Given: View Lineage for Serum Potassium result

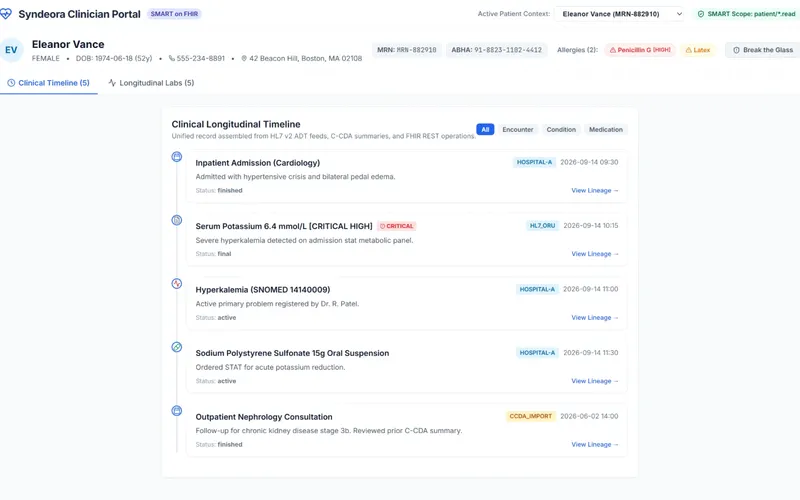Looking at the screenshot, I should pos(595,254).
